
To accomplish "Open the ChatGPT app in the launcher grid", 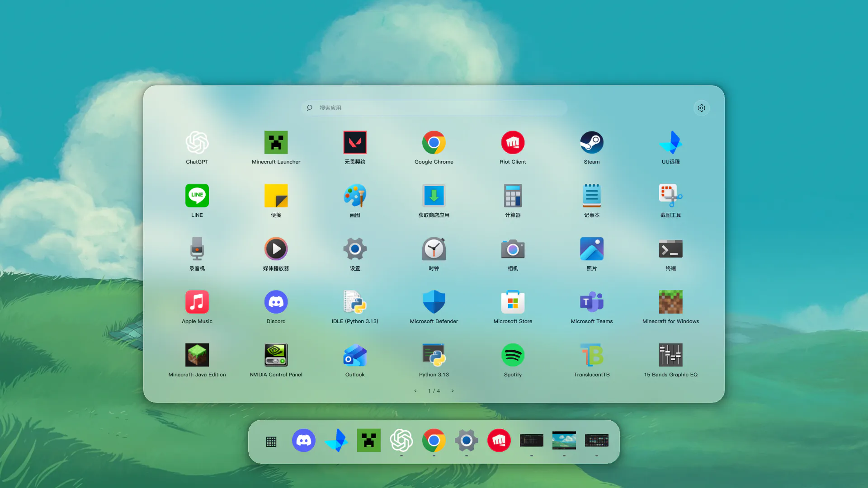I will [x=197, y=143].
